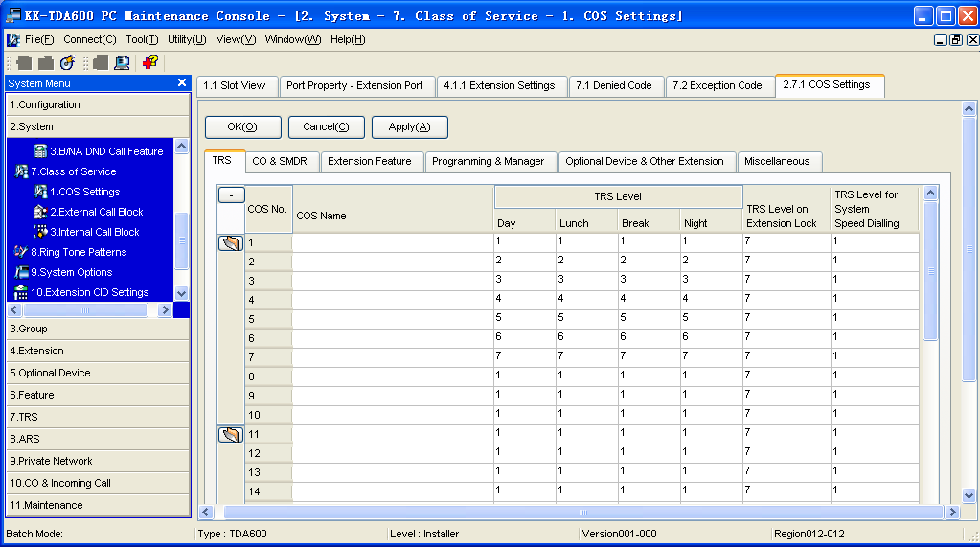Click the copy icon beside COS row 11
Image resolution: width=980 pixels, height=547 pixels.
[231, 434]
